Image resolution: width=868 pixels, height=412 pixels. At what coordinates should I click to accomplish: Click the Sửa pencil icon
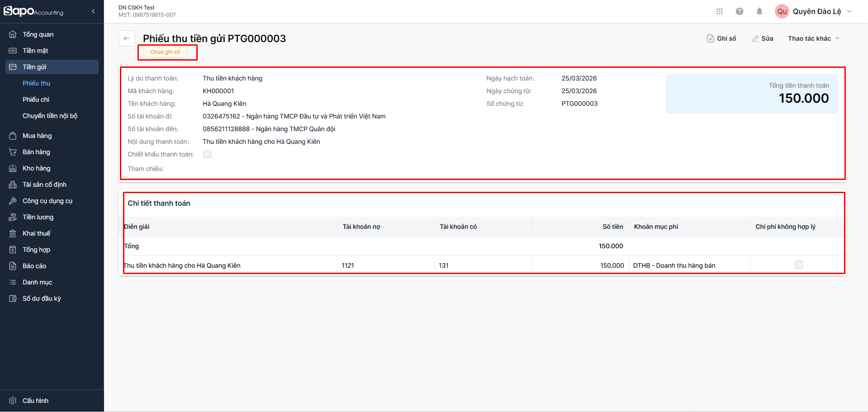[x=755, y=38]
